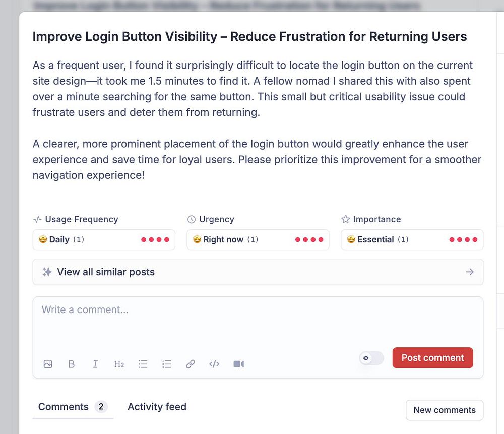
Task: Insert a bulleted list
Action: pyautogui.click(x=143, y=364)
